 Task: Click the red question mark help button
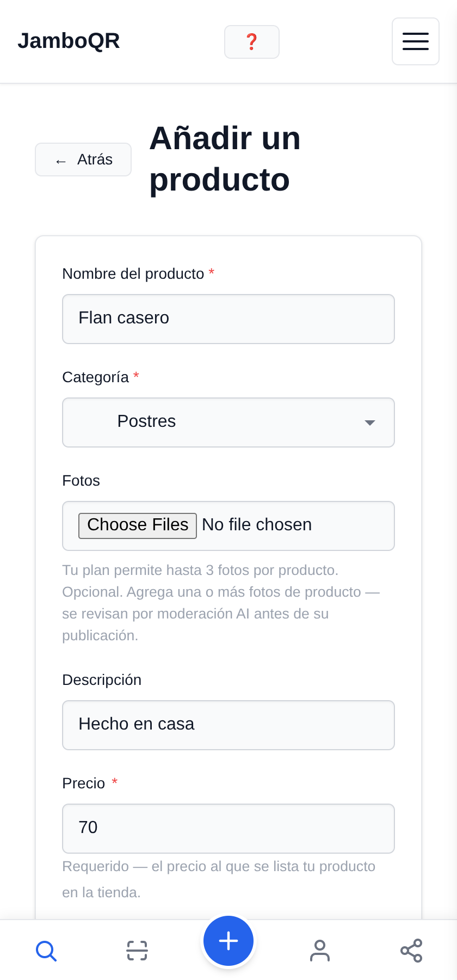click(252, 42)
